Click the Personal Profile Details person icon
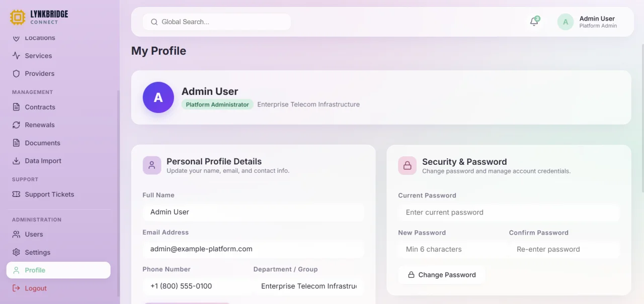 [152, 165]
